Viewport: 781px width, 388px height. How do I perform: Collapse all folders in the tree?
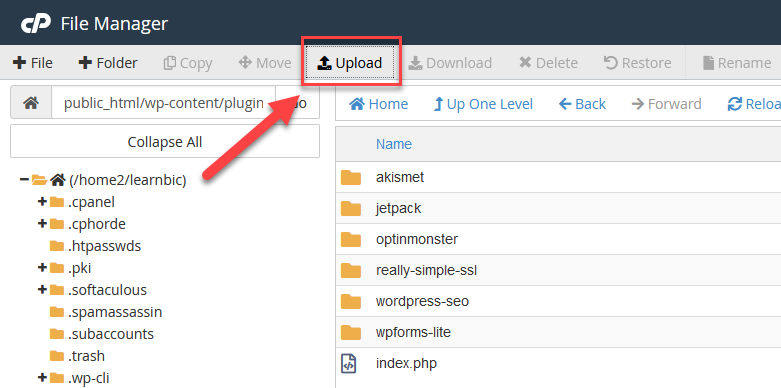[x=165, y=141]
